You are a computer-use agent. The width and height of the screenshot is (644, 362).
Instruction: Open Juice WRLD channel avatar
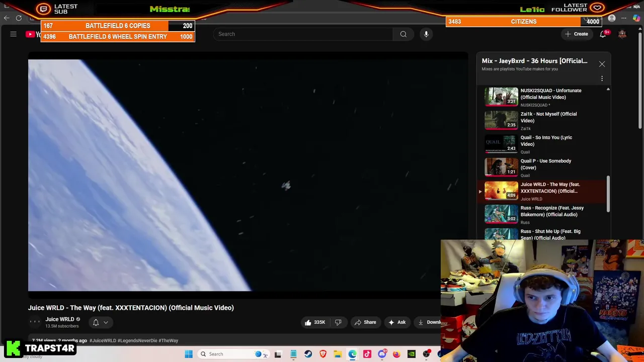(x=35, y=322)
